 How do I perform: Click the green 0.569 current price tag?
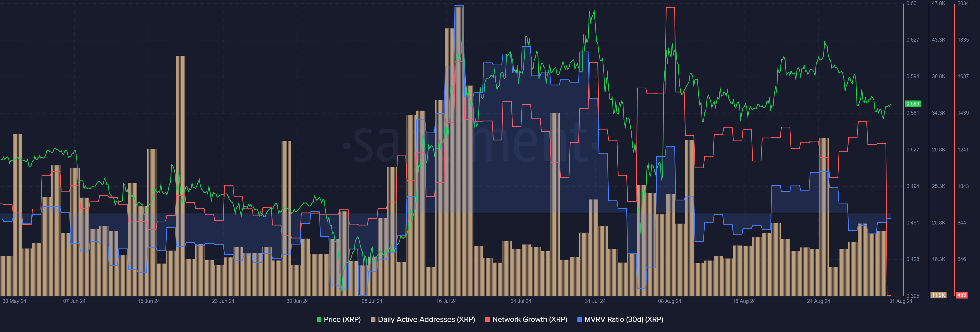[912, 104]
